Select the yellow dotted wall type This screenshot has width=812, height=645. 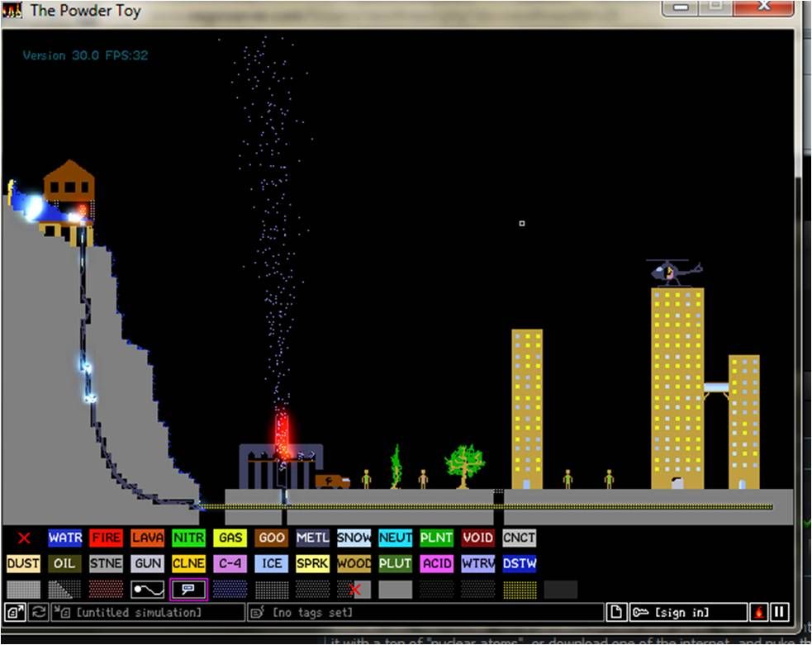tap(520, 590)
